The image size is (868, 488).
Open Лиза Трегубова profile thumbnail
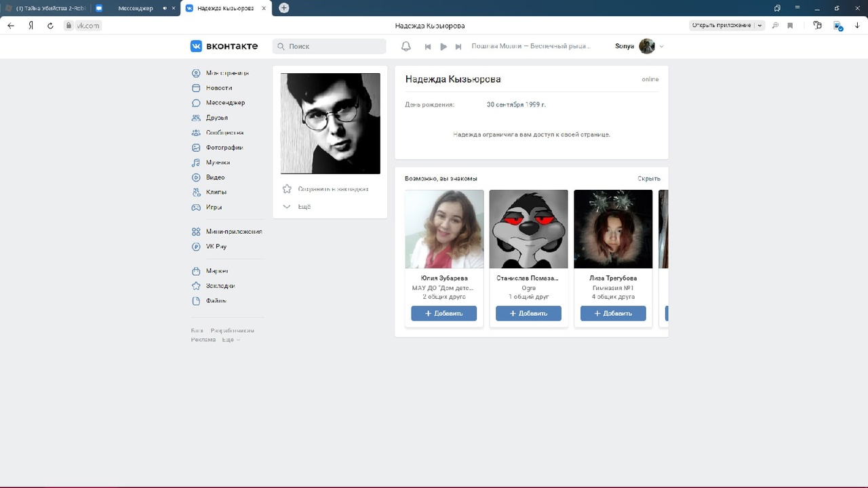[613, 229]
